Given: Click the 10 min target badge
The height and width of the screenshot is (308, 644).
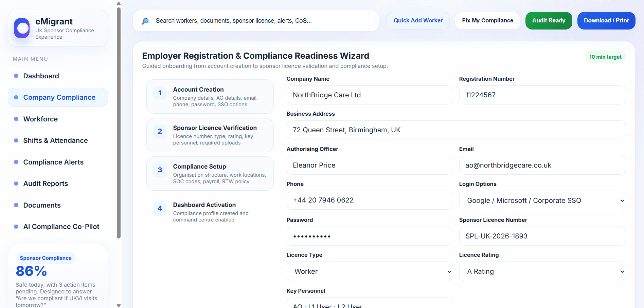Looking at the screenshot, I should coord(605,57).
